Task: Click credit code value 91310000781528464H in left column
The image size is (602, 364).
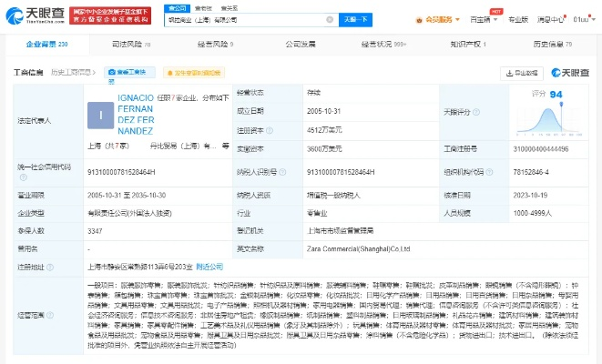Action: pyautogui.click(x=121, y=172)
